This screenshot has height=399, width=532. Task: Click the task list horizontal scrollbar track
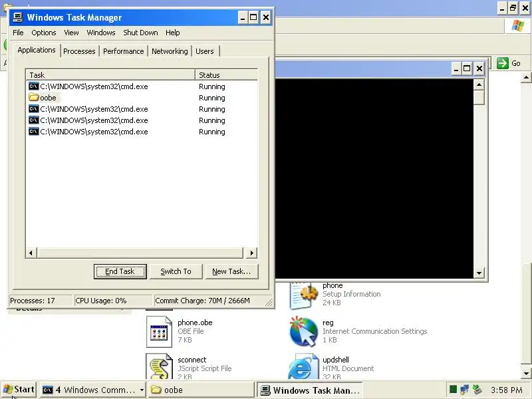click(x=140, y=253)
